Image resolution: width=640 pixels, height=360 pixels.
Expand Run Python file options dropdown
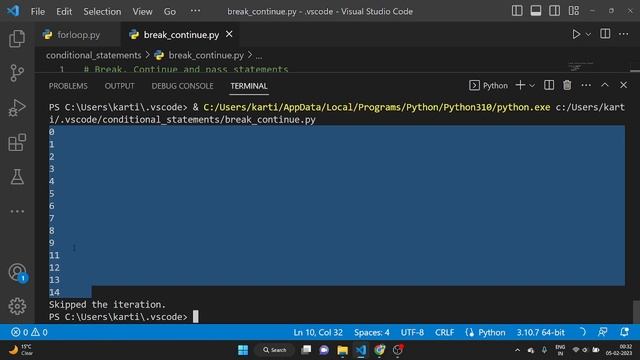coord(588,35)
